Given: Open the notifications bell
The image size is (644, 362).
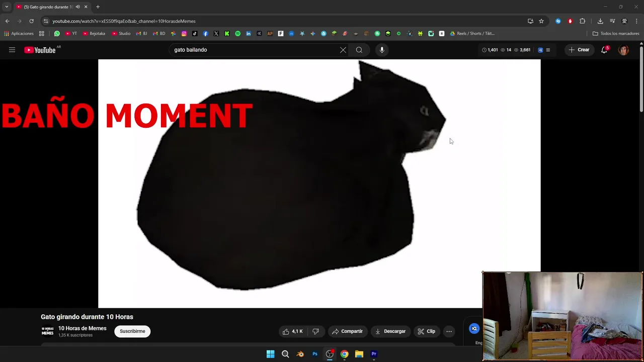Looking at the screenshot, I should point(604,50).
